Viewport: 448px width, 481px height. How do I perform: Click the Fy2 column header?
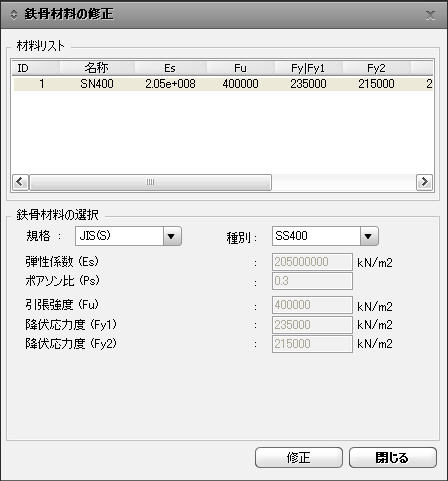point(376,68)
